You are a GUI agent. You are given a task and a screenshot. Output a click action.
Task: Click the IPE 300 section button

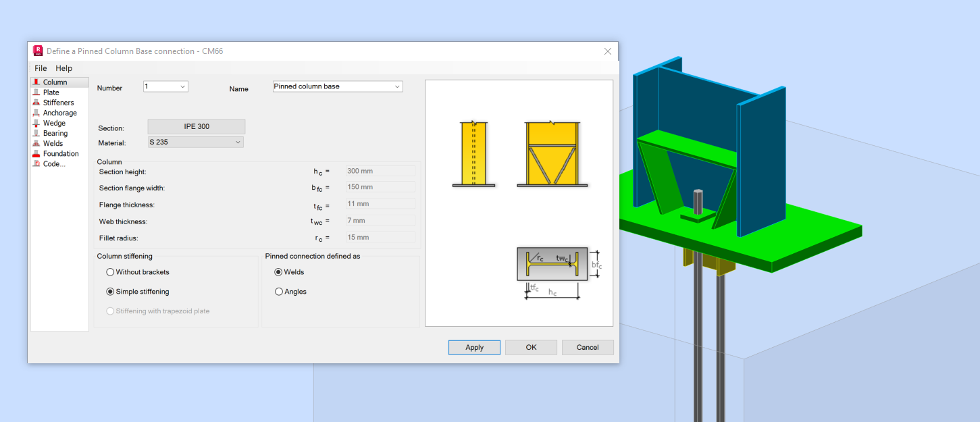point(196,126)
